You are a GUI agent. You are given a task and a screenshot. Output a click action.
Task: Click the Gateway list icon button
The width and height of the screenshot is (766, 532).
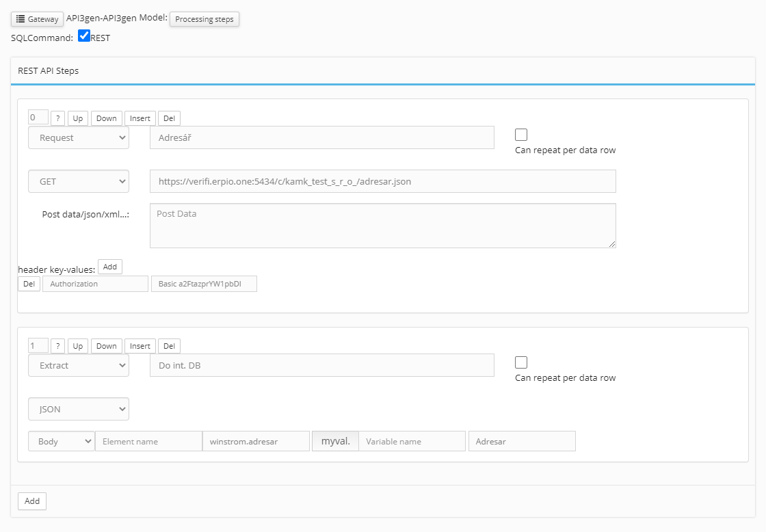pyautogui.click(x=37, y=19)
